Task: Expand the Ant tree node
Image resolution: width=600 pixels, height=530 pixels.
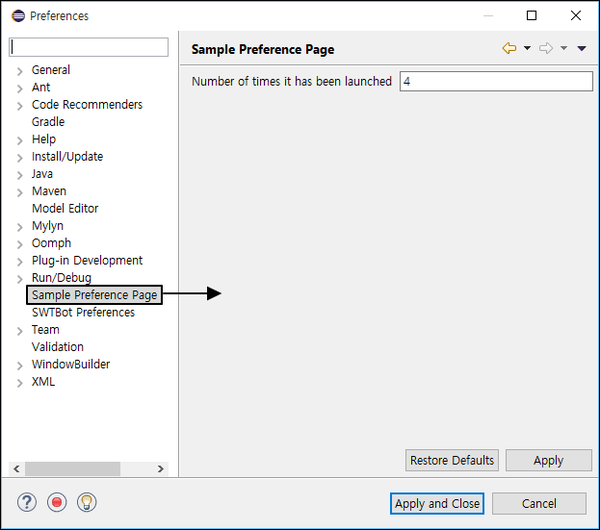Action: tap(20, 88)
